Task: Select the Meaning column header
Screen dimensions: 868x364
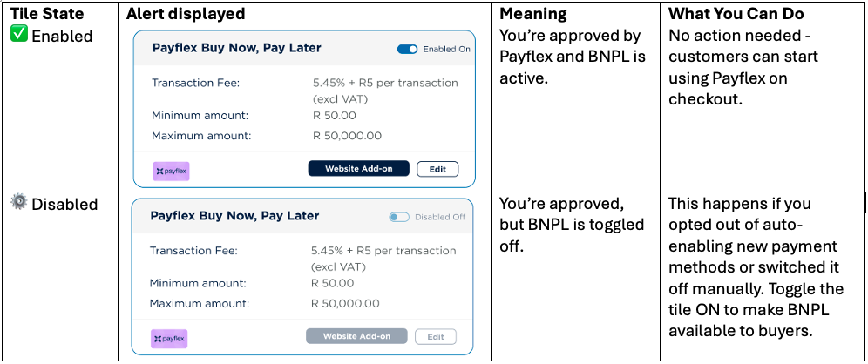Action: [532, 14]
